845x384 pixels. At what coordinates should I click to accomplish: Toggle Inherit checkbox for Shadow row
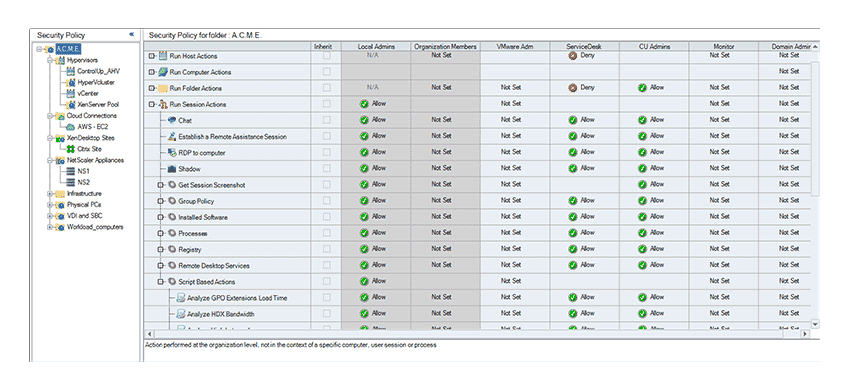[327, 168]
